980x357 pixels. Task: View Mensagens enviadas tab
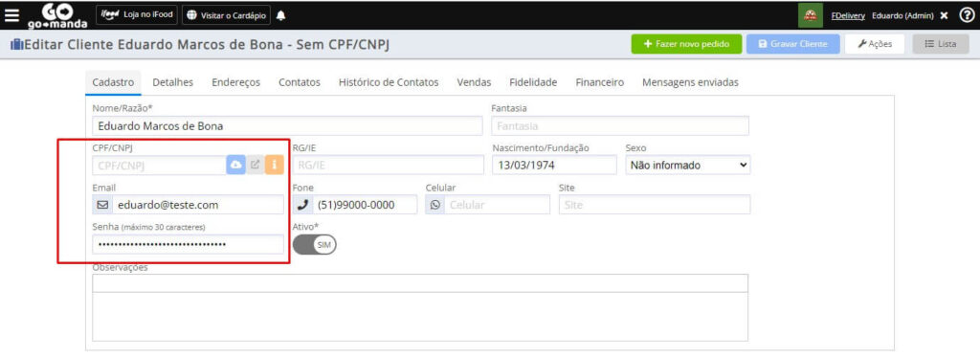(x=690, y=82)
